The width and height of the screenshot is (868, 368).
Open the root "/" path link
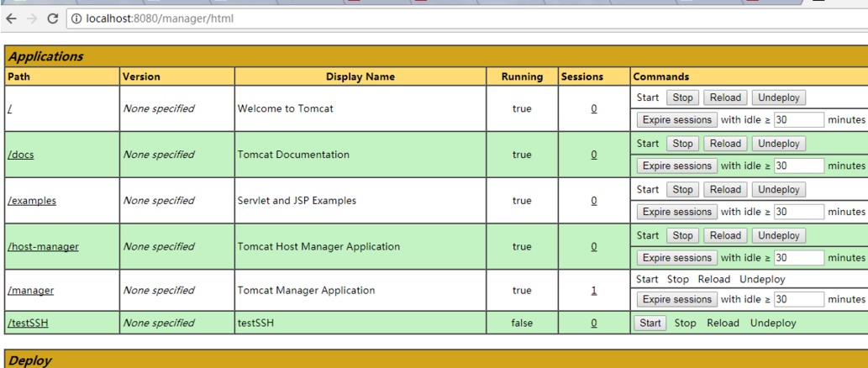[x=10, y=108]
